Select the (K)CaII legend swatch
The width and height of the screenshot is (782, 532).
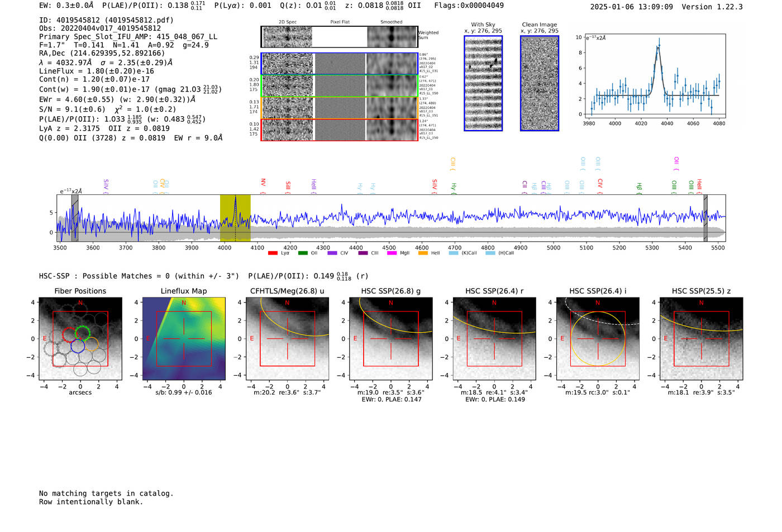tap(454, 253)
